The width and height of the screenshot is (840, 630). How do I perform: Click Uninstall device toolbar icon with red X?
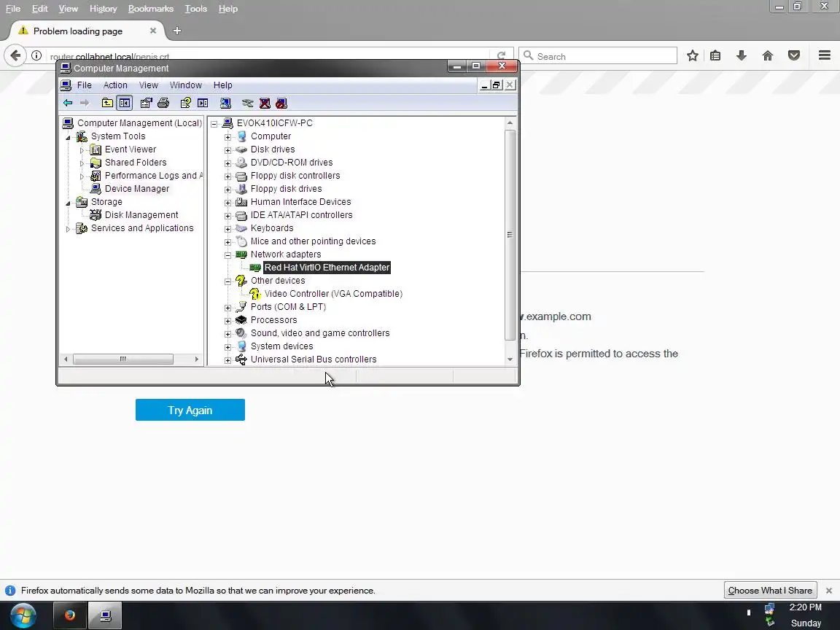(x=265, y=103)
